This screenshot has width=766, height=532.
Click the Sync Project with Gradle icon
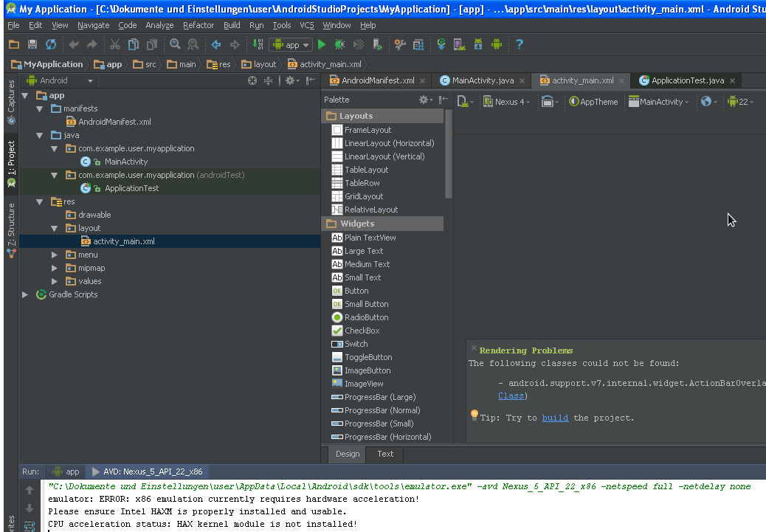click(441, 44)
